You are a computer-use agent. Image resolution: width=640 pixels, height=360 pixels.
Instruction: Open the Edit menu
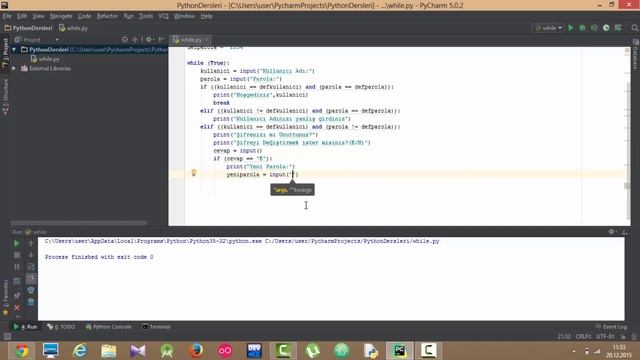(22, 16)
